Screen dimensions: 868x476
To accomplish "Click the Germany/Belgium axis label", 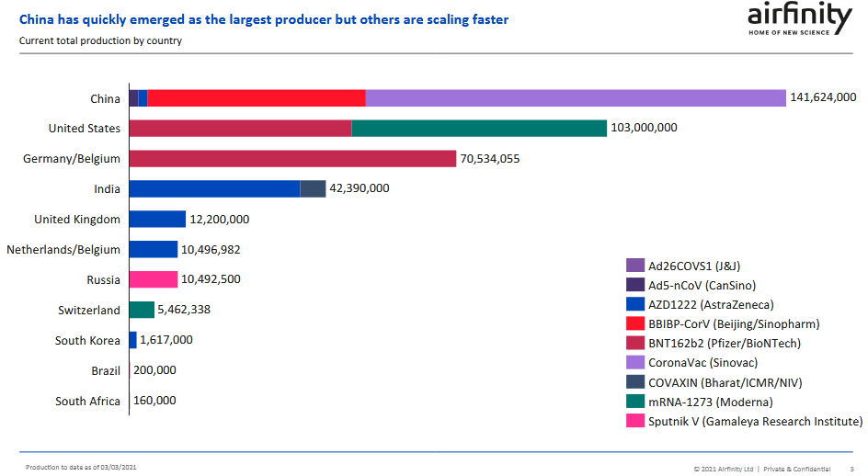I will (x=72, y=159).
